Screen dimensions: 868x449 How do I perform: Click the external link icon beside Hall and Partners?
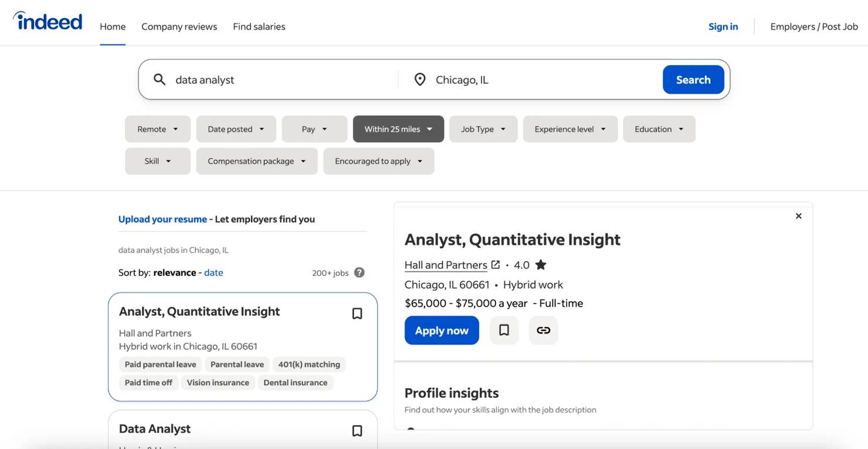[496, 264]
